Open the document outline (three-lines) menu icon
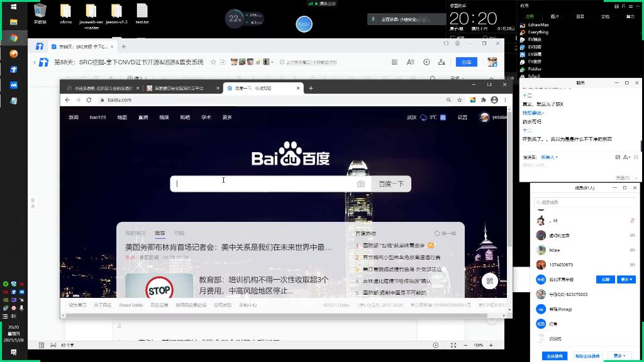This screenshot has width=644, height=362. [394, 62]
